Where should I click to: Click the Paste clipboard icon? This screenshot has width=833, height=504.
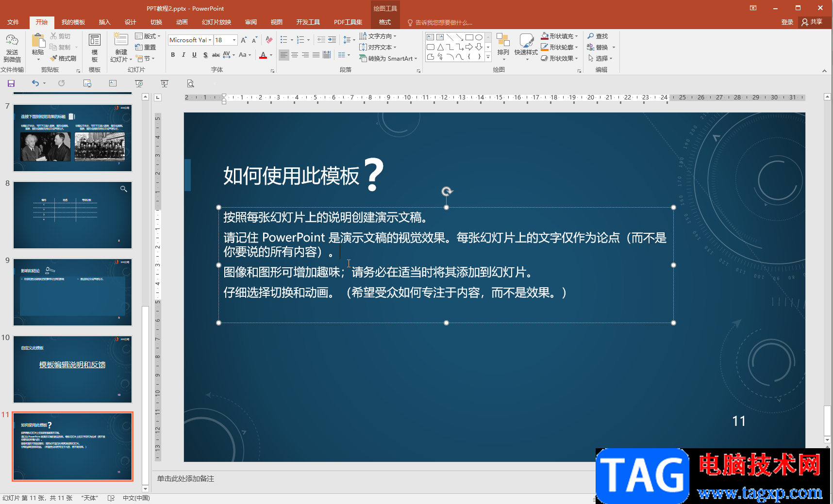pos(38,40)
